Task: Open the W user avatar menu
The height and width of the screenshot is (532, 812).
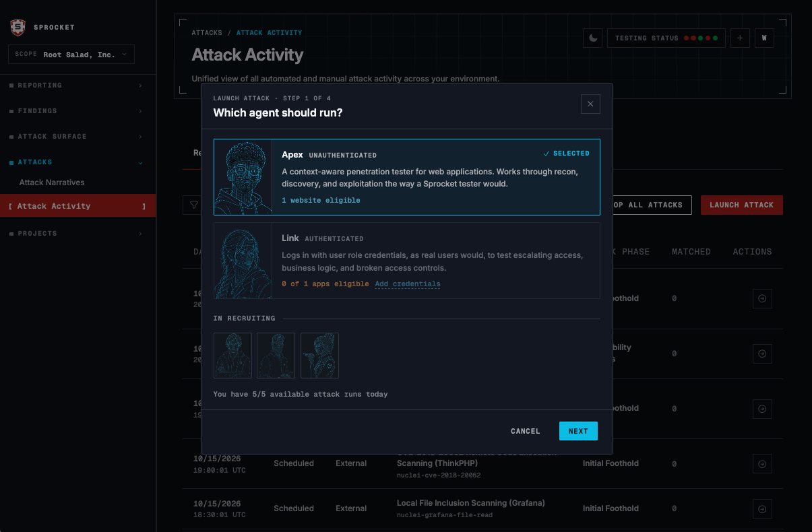Action: click(764, 38)
